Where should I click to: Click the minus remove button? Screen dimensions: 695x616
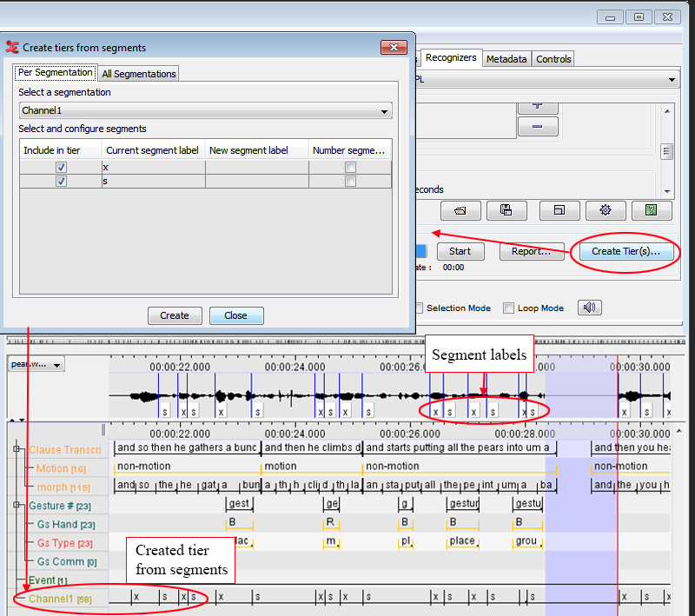pos(538,127)
